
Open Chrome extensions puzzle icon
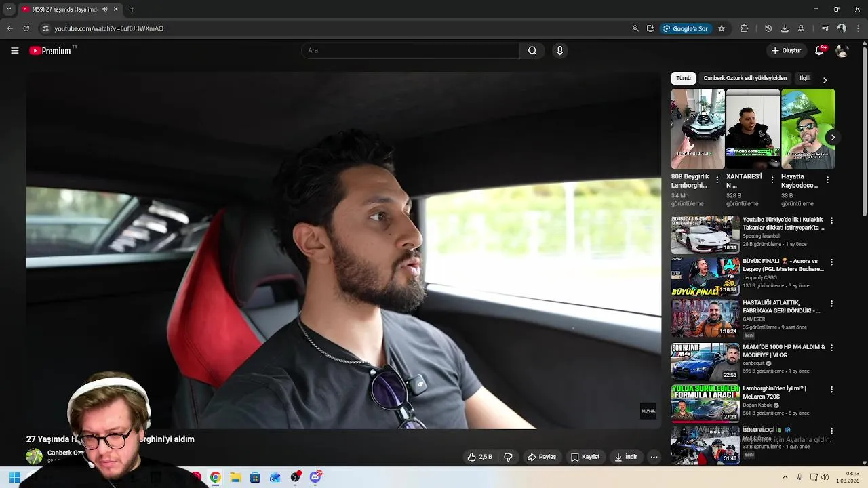click(744, 28)
